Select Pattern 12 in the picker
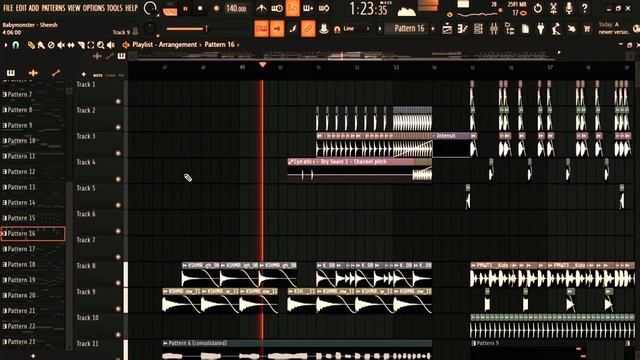Viewport: 640px width, 360px height. coord(33,172)
